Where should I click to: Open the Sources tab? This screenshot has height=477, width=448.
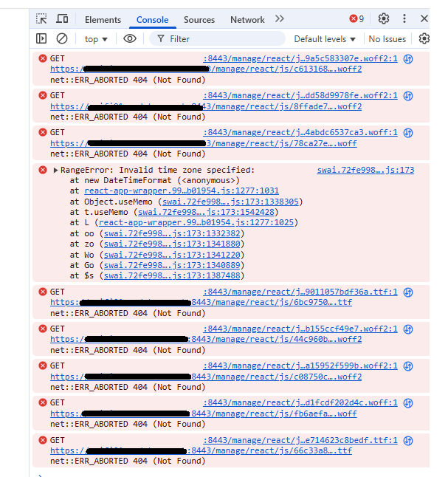click(199, 20)
